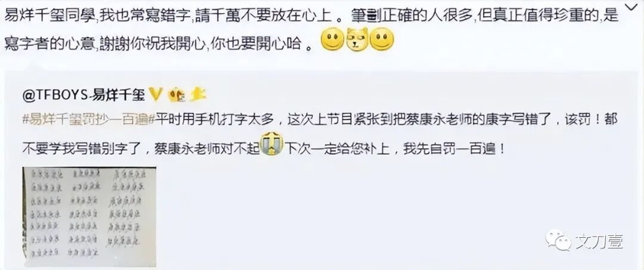Click the last smiley emoji after doge
644x270 pixels.
click(x=382, y=39)
